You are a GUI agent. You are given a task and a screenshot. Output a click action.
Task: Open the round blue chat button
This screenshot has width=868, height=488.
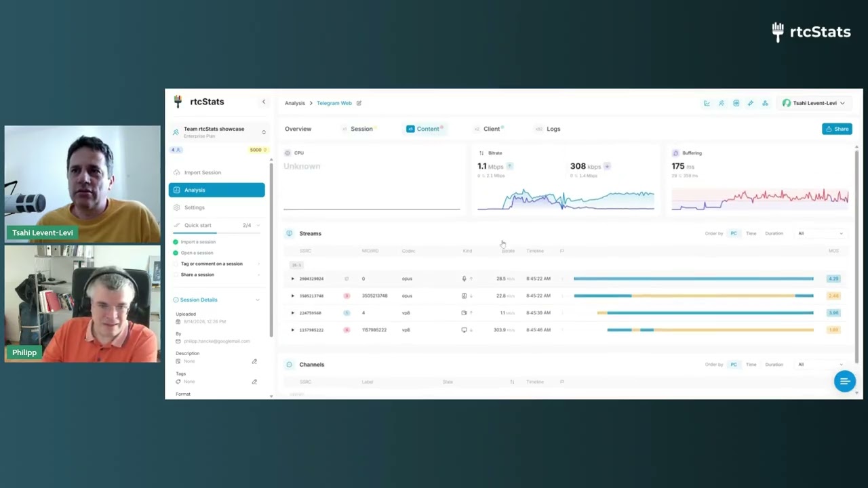coord(845,382)
